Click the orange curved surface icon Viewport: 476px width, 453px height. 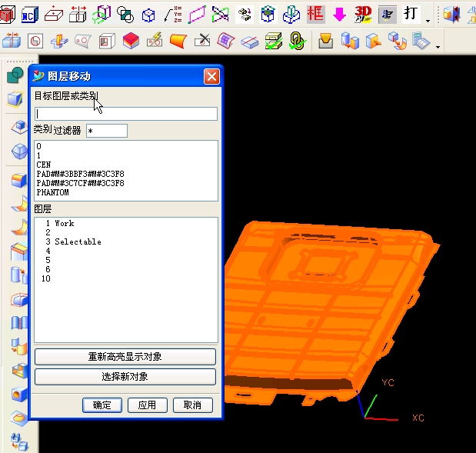pos(178,41)
